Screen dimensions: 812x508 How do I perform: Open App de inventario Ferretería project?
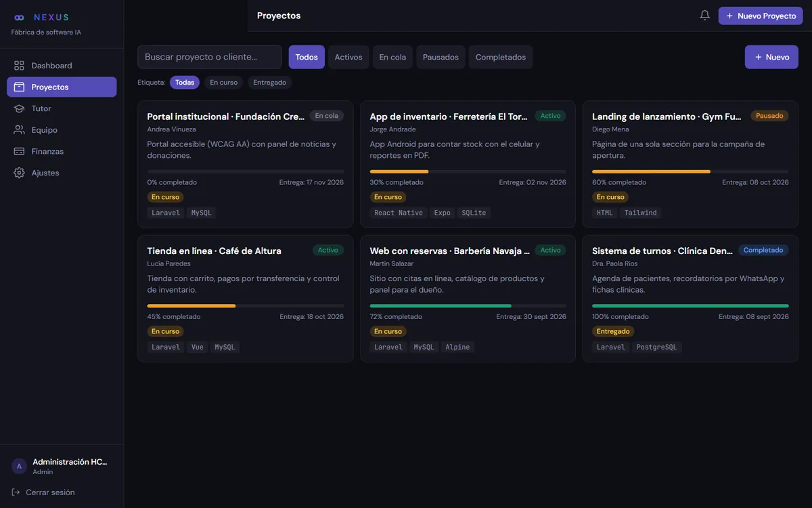(x=468, y=164)
